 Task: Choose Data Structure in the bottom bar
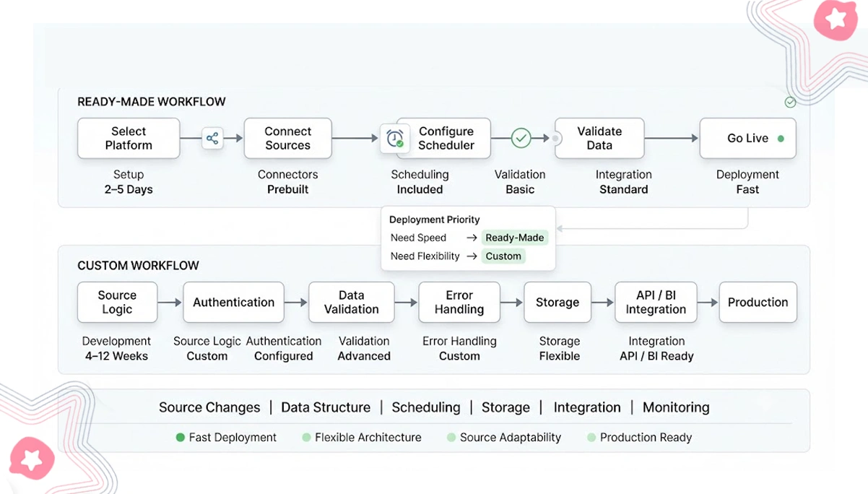point(326,407)
